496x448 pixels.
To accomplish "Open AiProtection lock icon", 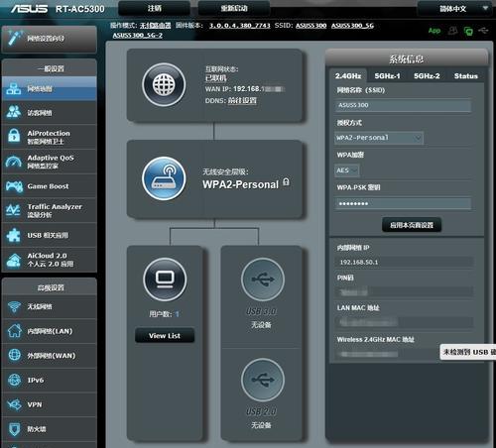I will (14, 136).
